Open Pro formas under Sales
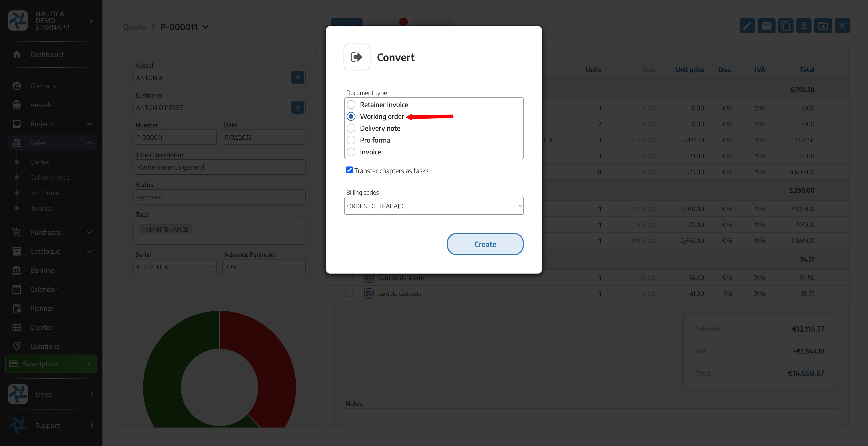868x446 pixels. [x=45, y=193]
